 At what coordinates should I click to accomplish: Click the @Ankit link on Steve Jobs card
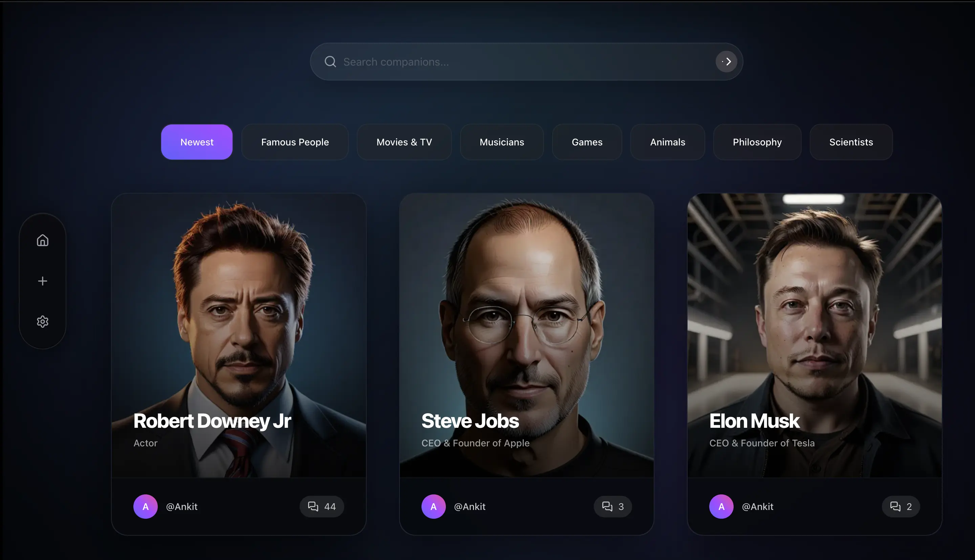point(470,506)
